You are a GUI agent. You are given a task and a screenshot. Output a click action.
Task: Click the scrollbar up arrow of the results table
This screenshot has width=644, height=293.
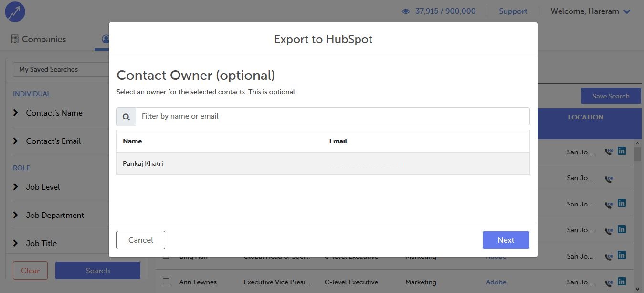pos(637,143)
